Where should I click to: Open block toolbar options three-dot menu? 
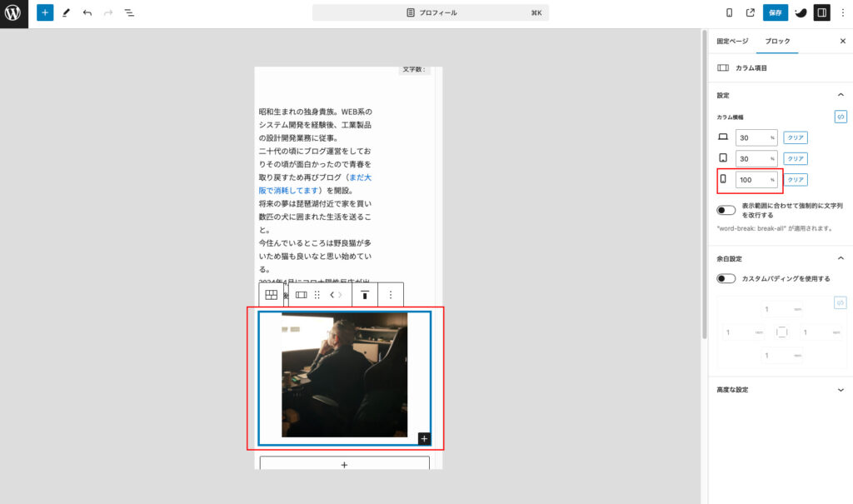(390, 295)
